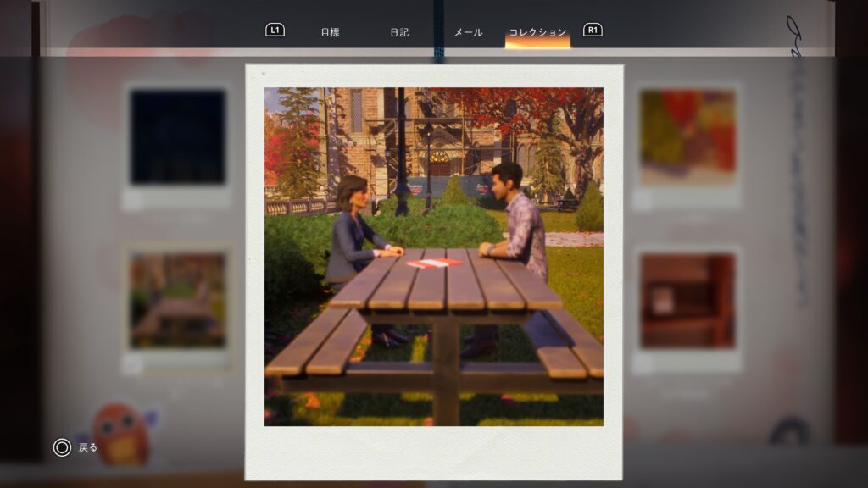Click the white bottom border of enlarged polaroid

pyautogui.click(x=434, y=452)
